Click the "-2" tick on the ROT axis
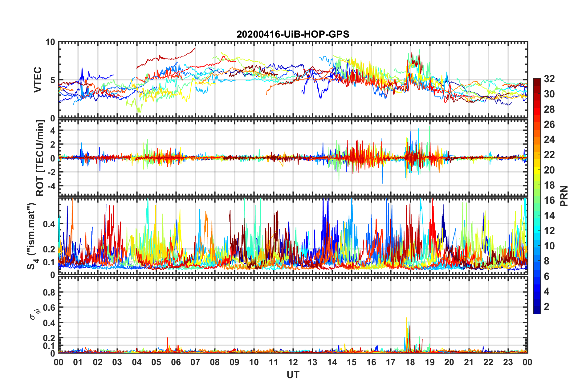This screenshot has height=392, width=586. click(x=51, y=172)
